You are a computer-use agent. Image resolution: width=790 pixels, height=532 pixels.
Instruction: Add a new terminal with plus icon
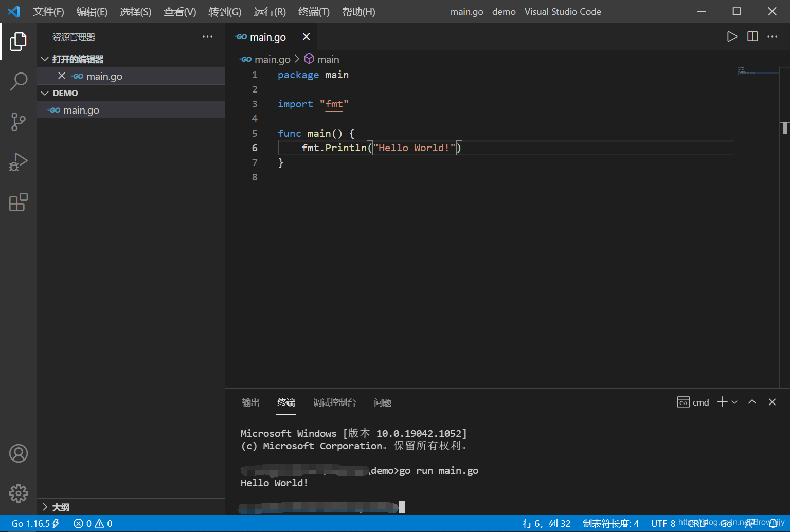pos(722,402)
